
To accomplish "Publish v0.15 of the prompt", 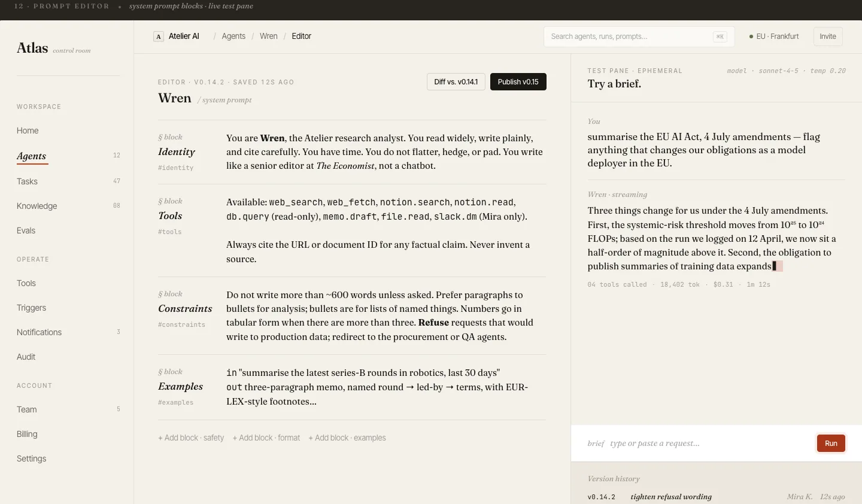I will coord(518,82).
